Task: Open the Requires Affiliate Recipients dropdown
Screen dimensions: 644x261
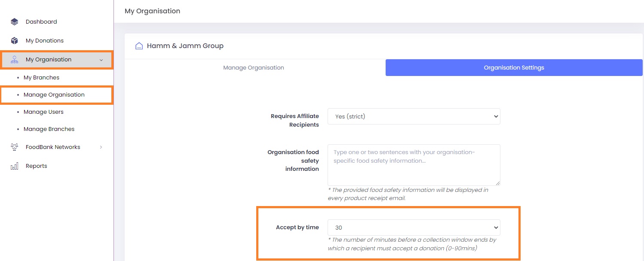Action: pyautogui.click(x=414, y=116)
